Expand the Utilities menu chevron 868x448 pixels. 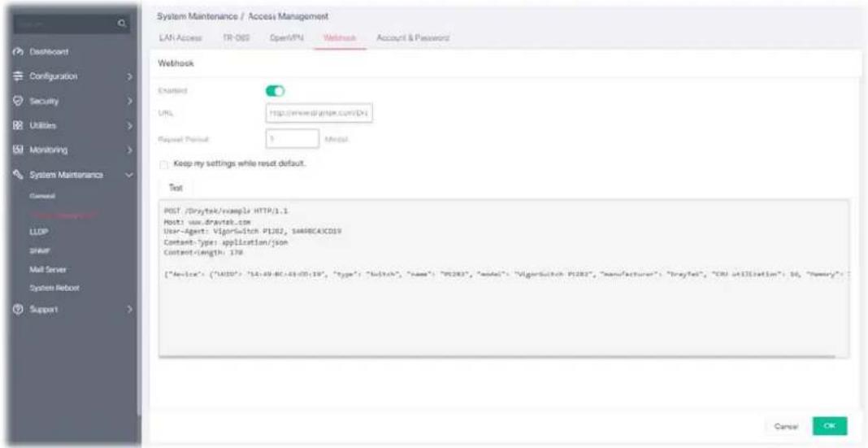pyautogui.click(x=129, y=126)
